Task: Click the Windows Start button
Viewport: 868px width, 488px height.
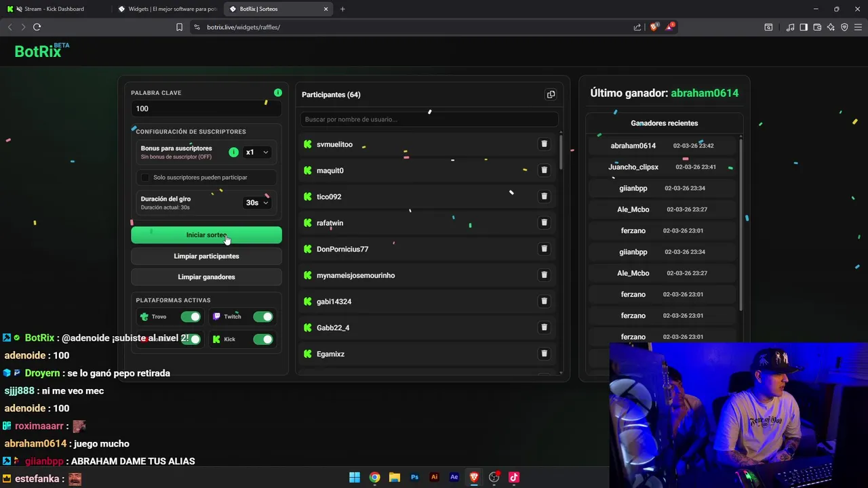Action: 355,477
